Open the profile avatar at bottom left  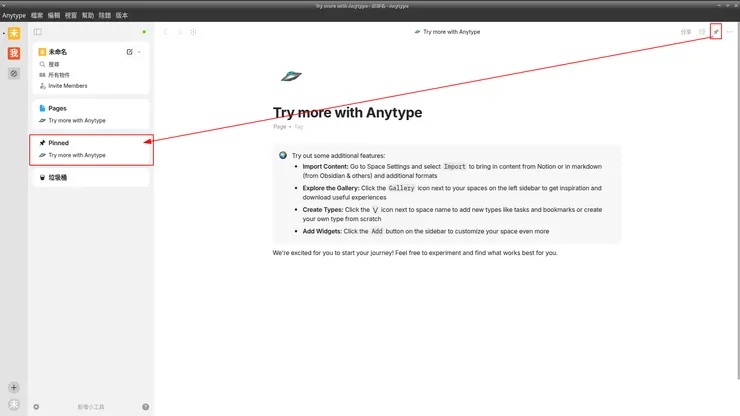pyautogui.click(x=14, y=405)
